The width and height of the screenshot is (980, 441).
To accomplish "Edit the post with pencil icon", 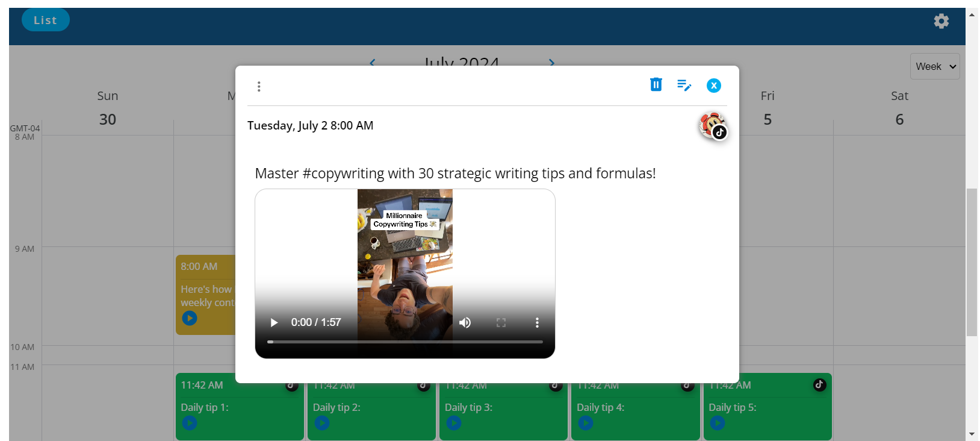I will pyautogui.click(x=684, y=86).
